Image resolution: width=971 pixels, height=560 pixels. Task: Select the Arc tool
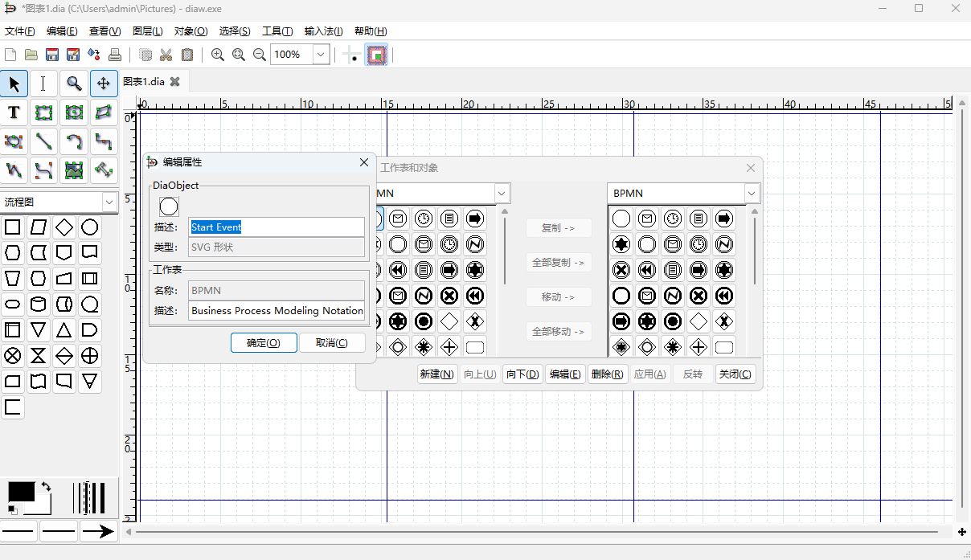point(74,141)
